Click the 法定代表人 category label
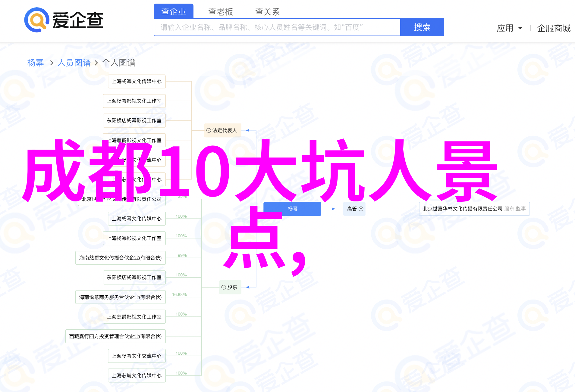Viewport: 575px width, 392px height. point(225,130)
